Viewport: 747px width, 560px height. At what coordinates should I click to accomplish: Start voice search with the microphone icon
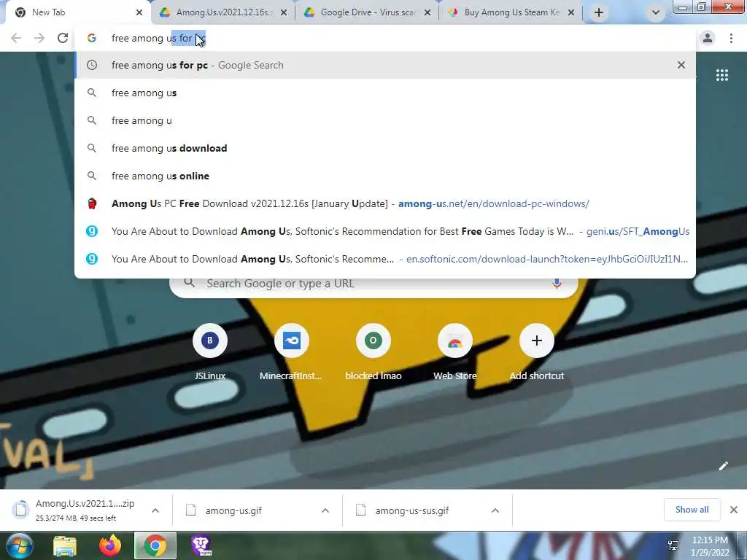click(557, 284)
